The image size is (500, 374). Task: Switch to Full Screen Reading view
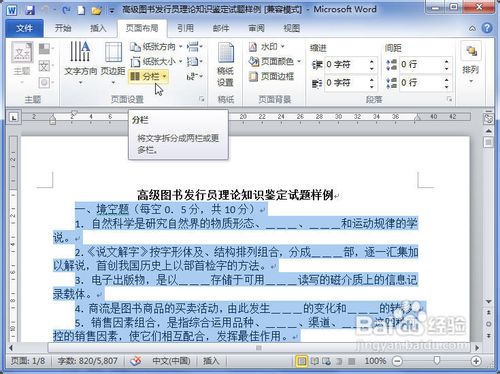pyautogui.click(x=314, y=361)
